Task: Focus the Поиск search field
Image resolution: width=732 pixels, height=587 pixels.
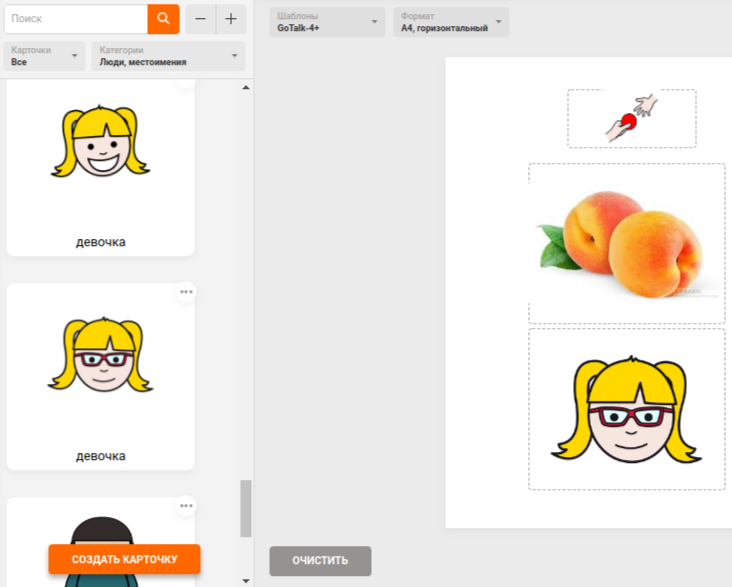Action: point(76,19)
